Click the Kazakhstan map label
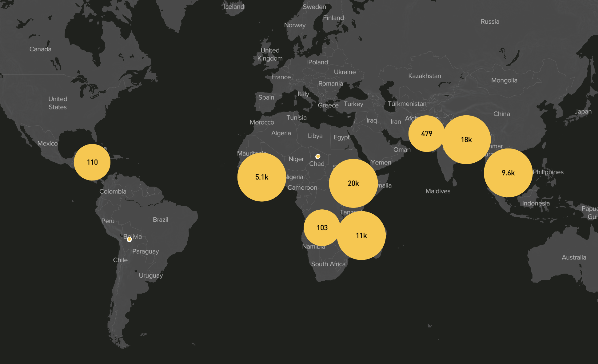598x364 pixels. point(425,76)
